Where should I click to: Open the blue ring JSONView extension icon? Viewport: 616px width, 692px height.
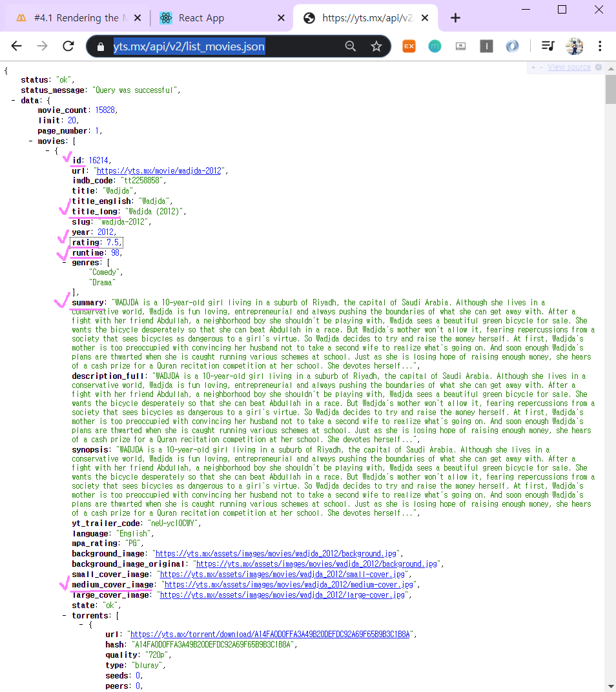pyautogui.click(x=512, y=46)
